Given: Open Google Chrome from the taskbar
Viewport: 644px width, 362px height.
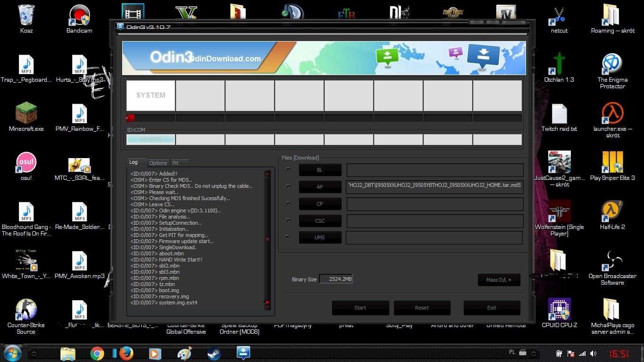Looking at the screenshot, I should click(97, 353).
